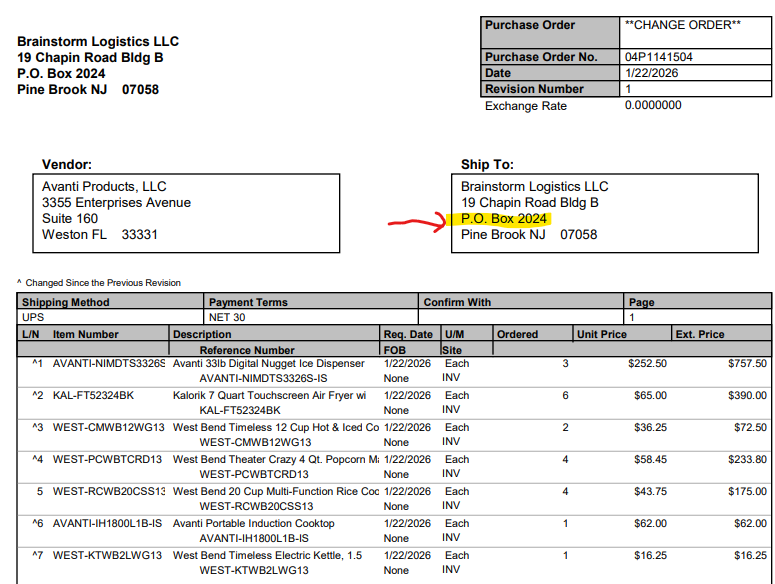Click reference number WEST-RCWB20CSS13
The width and height of the screenshot is (775, 584).
[x=256, y=506]
